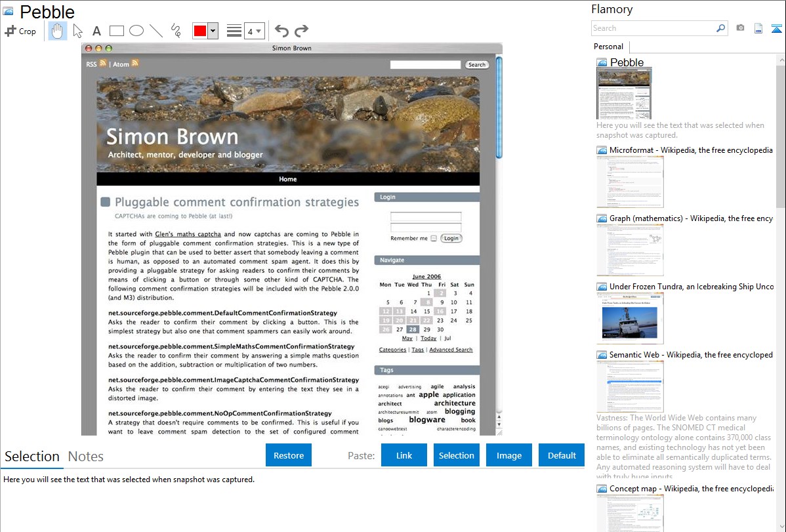The height and width of the screenshot is (532, 786).
Task: Click the icon beside Graph (mathematics) title
Action: click(x=602, y=218)
